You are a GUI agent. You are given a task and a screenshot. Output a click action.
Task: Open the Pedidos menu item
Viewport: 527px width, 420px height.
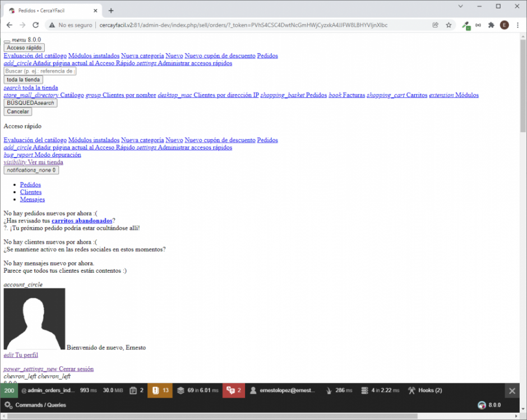tap(30, 184)
